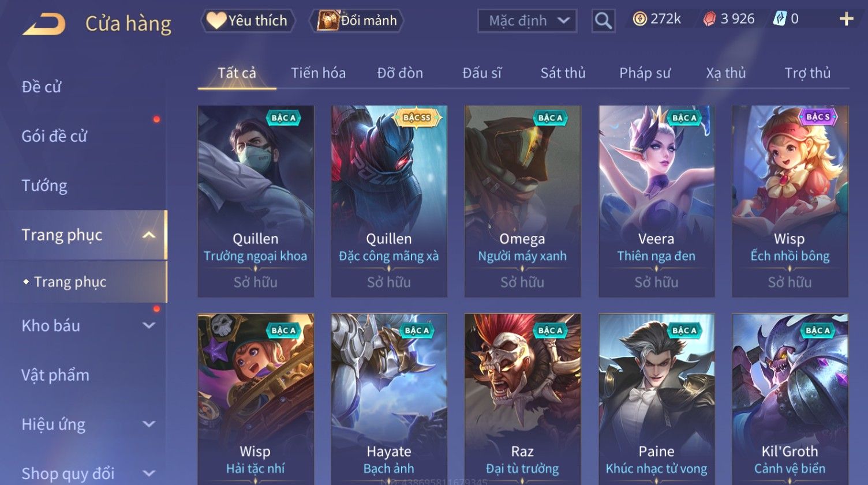Open Tướng in the sidebar
Screen dimensions: 868x485
click(x=44, y=186)
